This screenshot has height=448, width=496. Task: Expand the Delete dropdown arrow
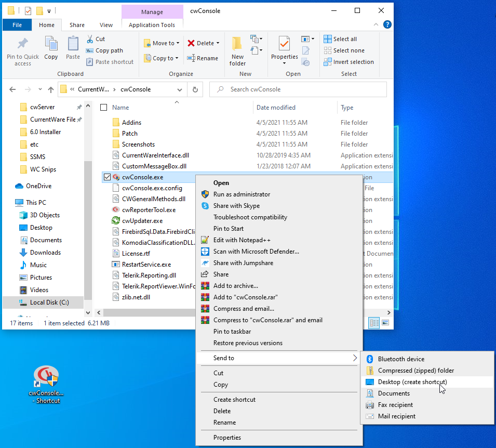pyautogui.click(x=218, y=43)
